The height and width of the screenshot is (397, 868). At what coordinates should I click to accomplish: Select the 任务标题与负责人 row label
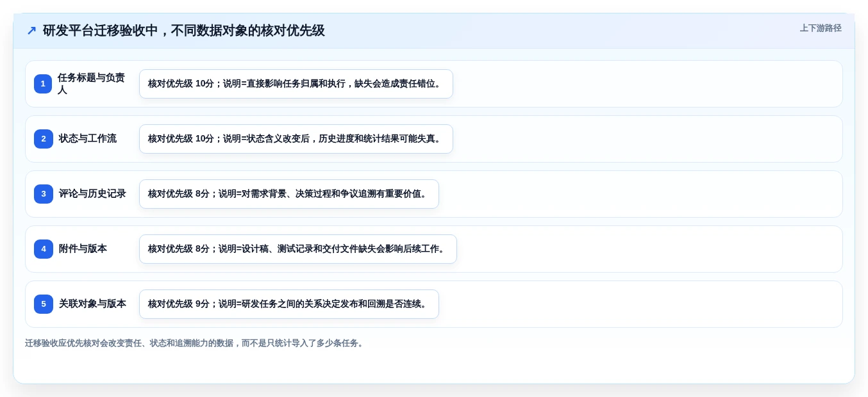click(x=91, y=84)
